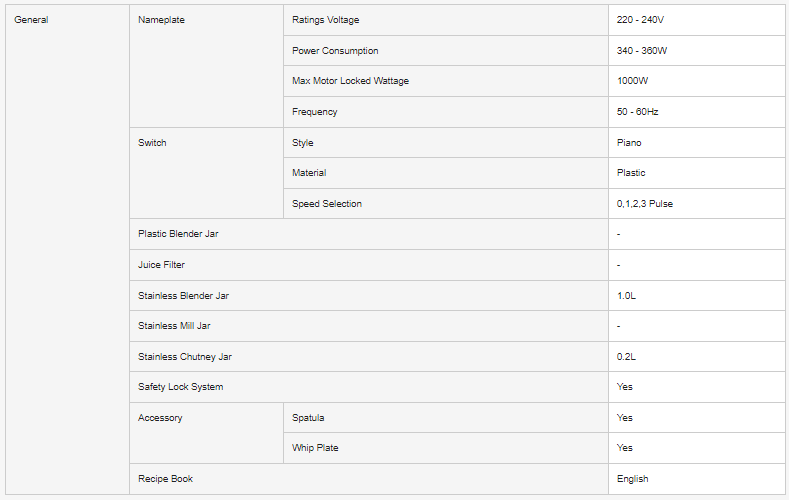Select the 0,1,2,3 Pulse value
This screenshot has height=500, width=789.
click(652, 204)
